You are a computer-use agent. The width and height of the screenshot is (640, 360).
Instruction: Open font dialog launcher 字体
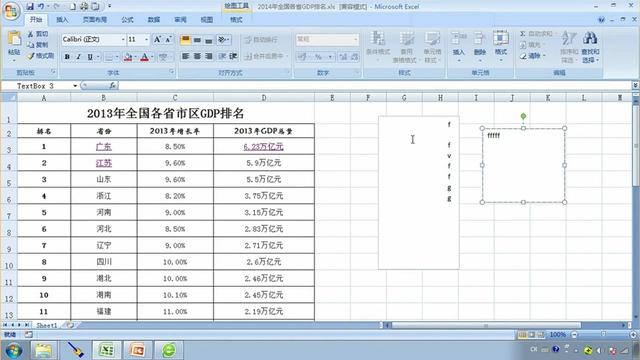point(172,72)
